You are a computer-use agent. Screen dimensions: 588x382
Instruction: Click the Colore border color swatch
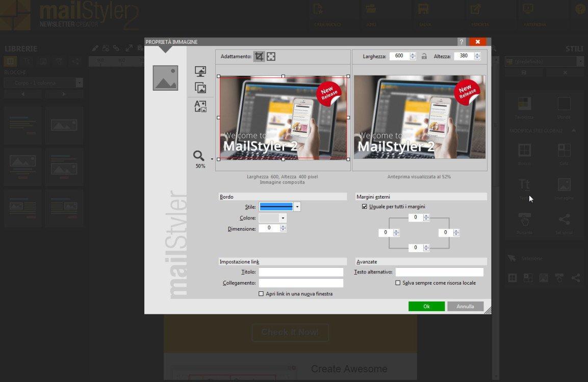269,218
